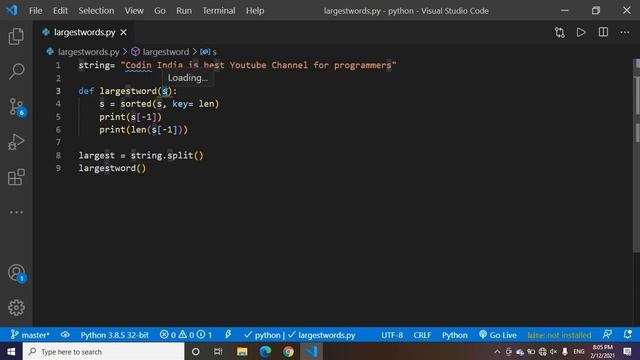Screen dimensions: 640x360
Task: Open the Go menu
Action: [x=160, y=11]
